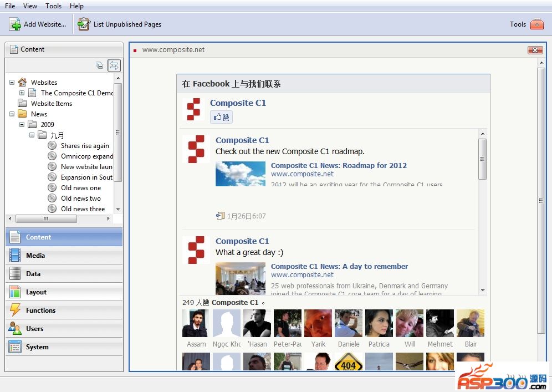
Task: Click the 404 sign profile photo
Action: coord(349,362)
